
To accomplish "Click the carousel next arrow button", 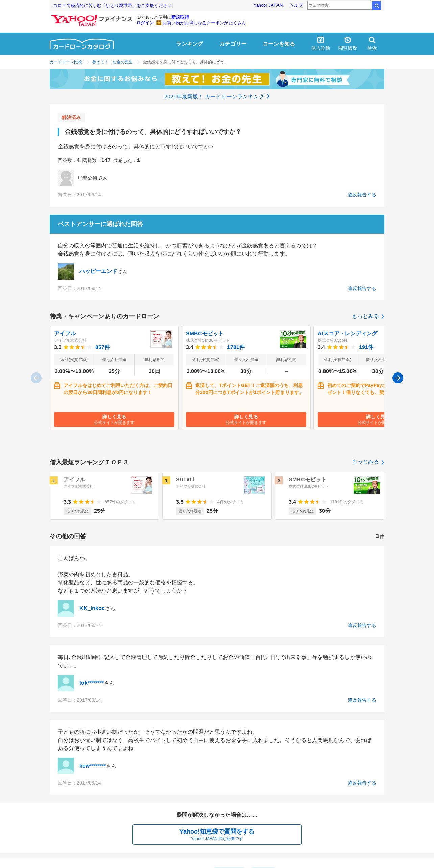I will coord(398,378).
